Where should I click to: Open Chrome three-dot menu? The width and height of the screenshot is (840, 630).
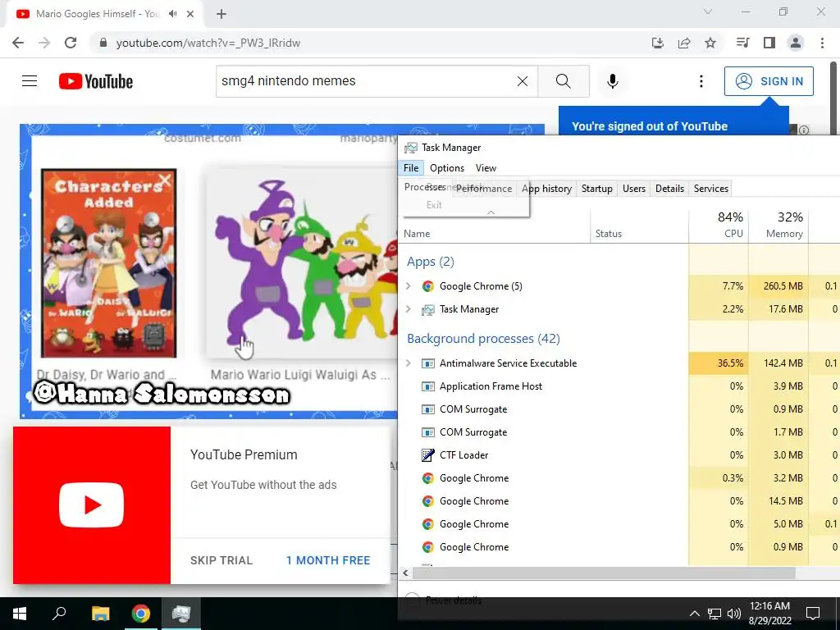tap(822, 43)
